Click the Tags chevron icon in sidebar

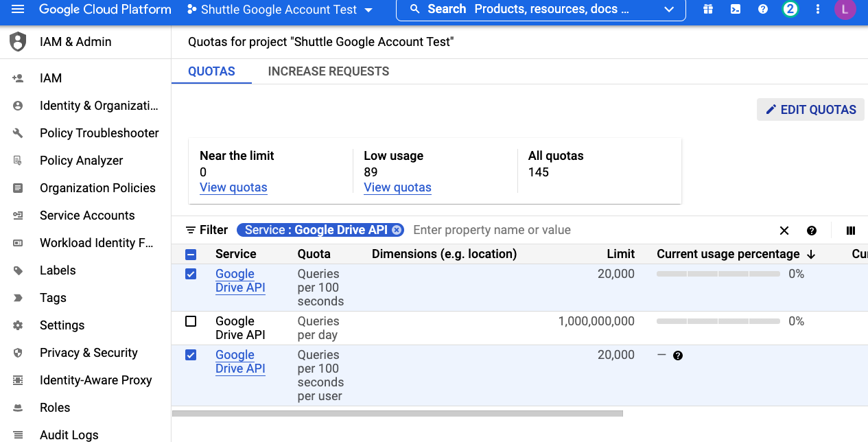18,298
